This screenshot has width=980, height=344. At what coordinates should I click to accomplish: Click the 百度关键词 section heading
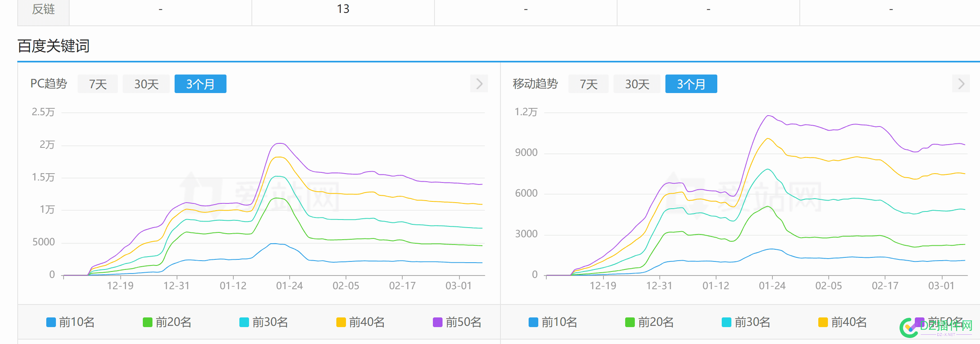coord(54,46)
